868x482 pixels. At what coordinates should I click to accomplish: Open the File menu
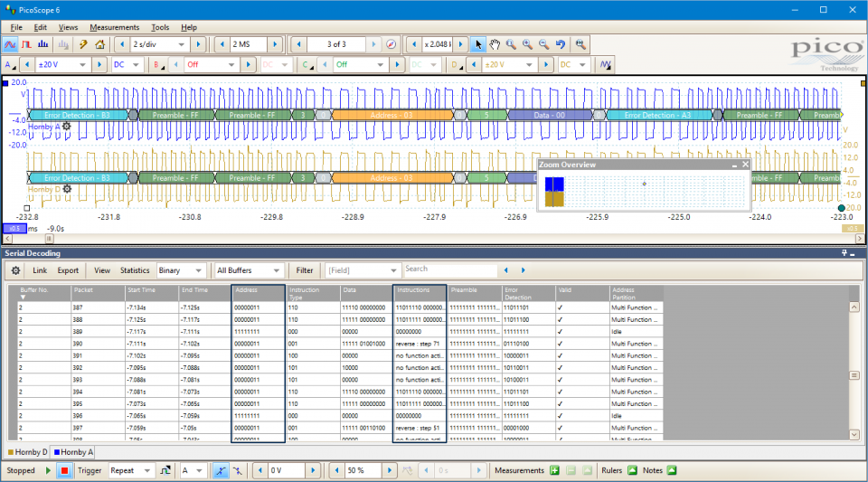click(x=16, y=27)
